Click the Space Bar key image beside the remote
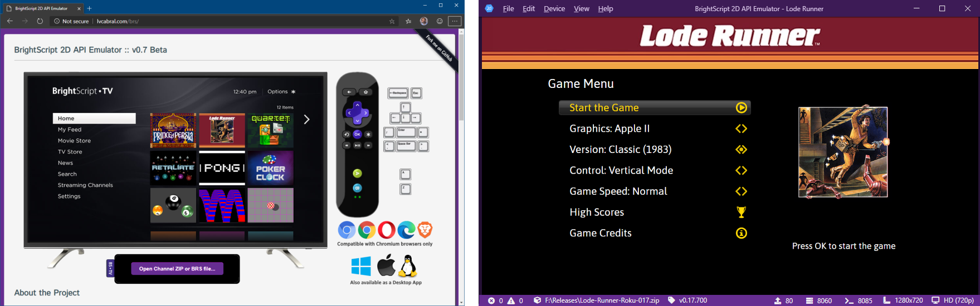Screen dimensions: 980x306 click(x=406, y=146)
